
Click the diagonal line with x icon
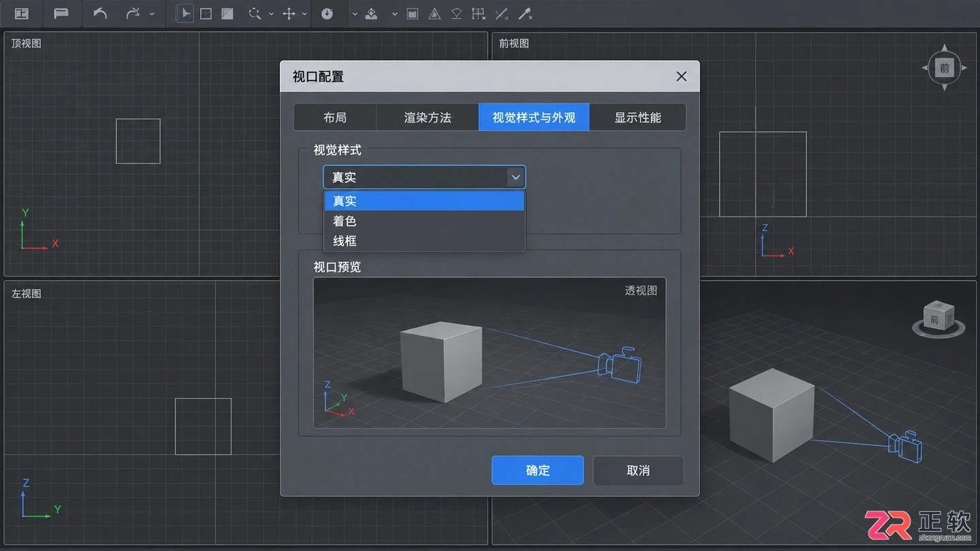point(502,14)
